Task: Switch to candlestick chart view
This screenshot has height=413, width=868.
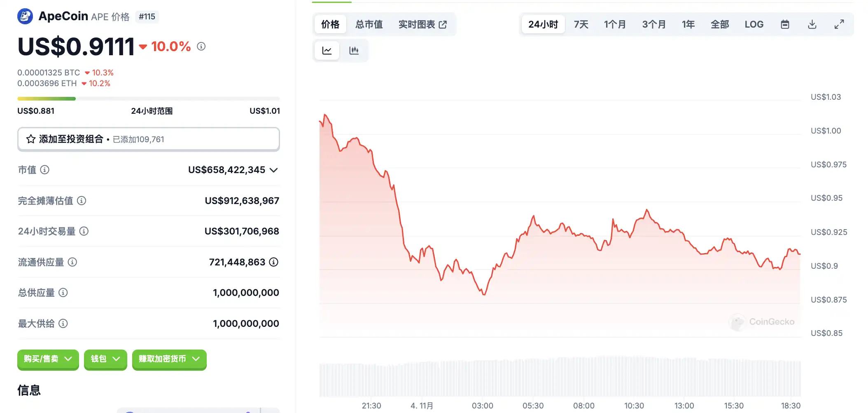Action: click(354, 51)
